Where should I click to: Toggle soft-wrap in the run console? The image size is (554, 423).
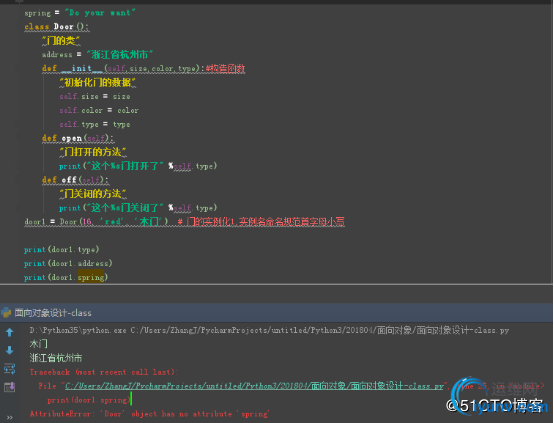pos(10,369)
